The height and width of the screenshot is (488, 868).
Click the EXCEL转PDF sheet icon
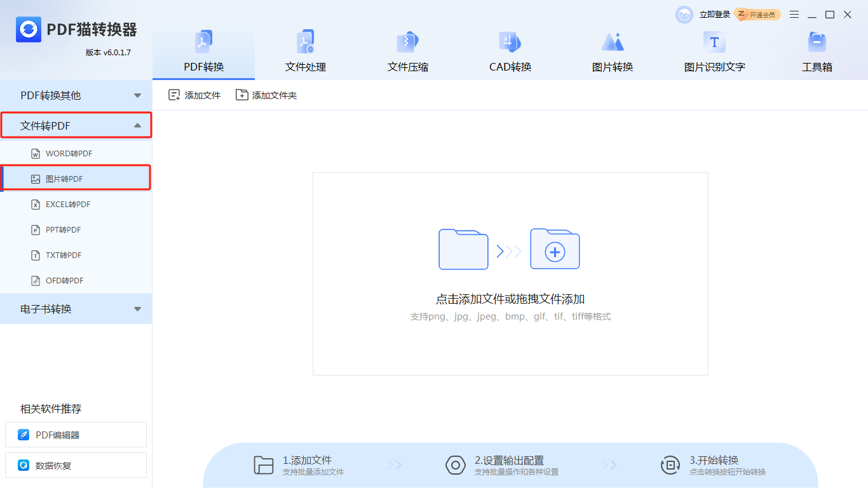tap(36, 205)
